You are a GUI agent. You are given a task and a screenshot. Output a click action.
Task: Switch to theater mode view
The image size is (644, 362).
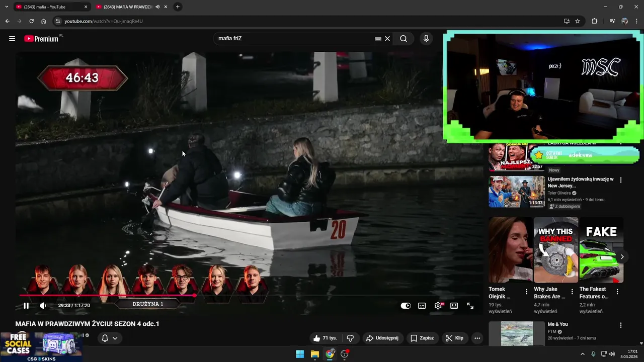point(454,306)
